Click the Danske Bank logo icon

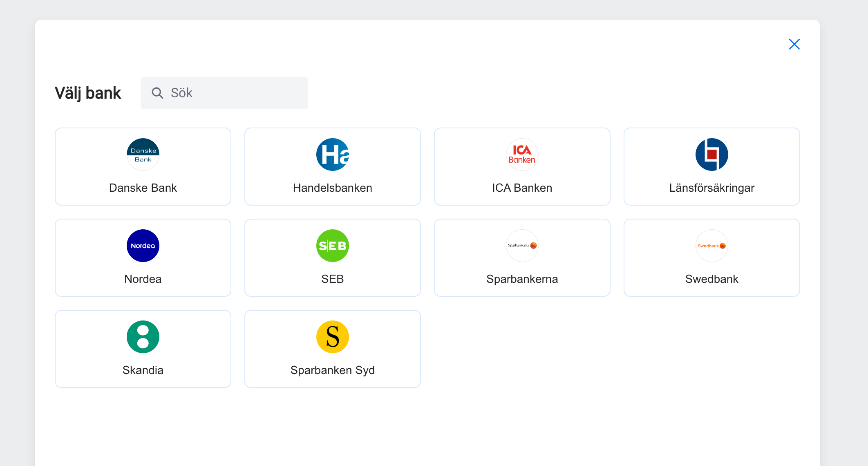[143, 155]
